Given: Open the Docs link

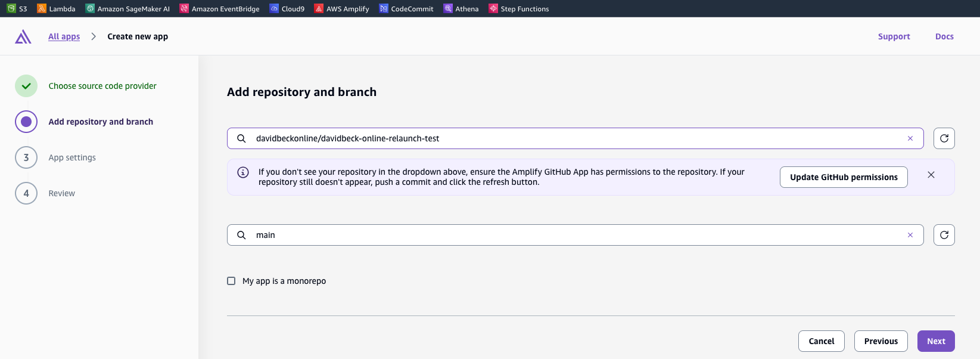Looking at the screenshot, I should point(944,36).
